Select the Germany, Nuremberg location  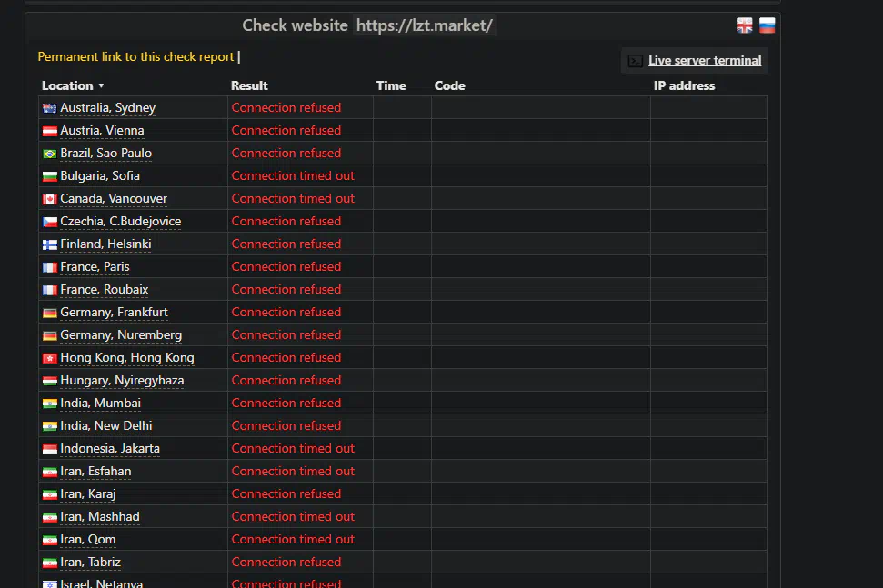[121, 334]
